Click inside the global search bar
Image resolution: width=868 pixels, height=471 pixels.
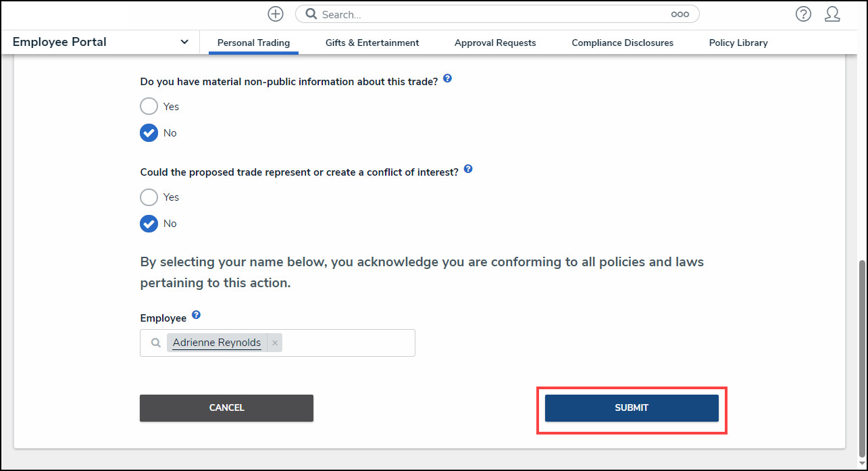point(473,14)
